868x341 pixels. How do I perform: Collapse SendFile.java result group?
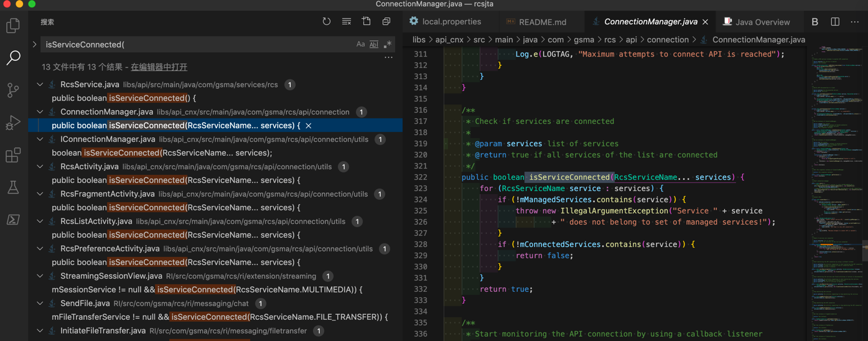[x=40, y=304]
